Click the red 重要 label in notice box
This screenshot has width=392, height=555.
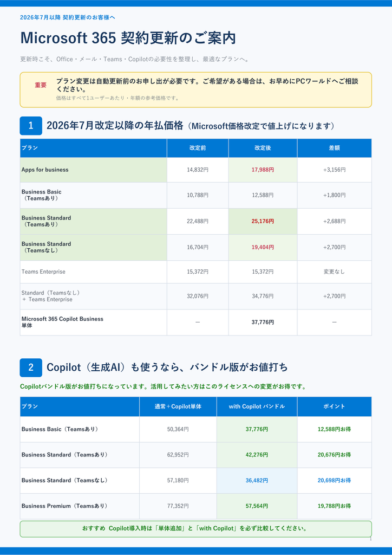(x=41, y=85)
